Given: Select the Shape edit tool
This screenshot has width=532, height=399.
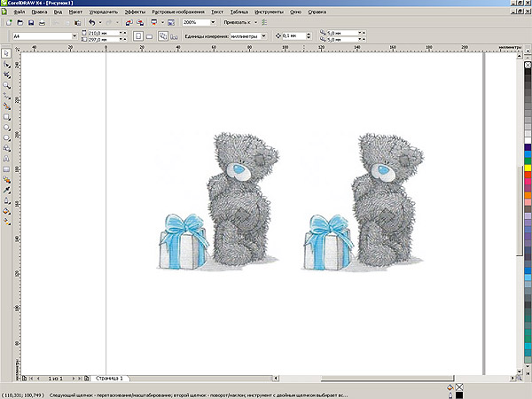Looking at the screenshot, I should 6,64.
